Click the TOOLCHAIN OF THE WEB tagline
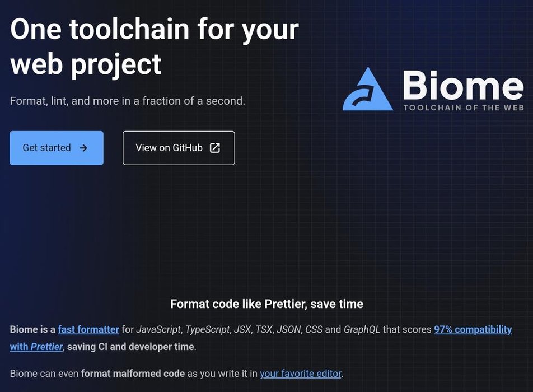 tap(464, 107)
